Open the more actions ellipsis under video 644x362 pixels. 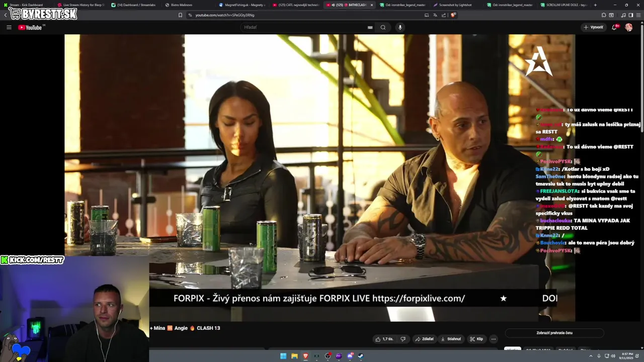point(494,339)
